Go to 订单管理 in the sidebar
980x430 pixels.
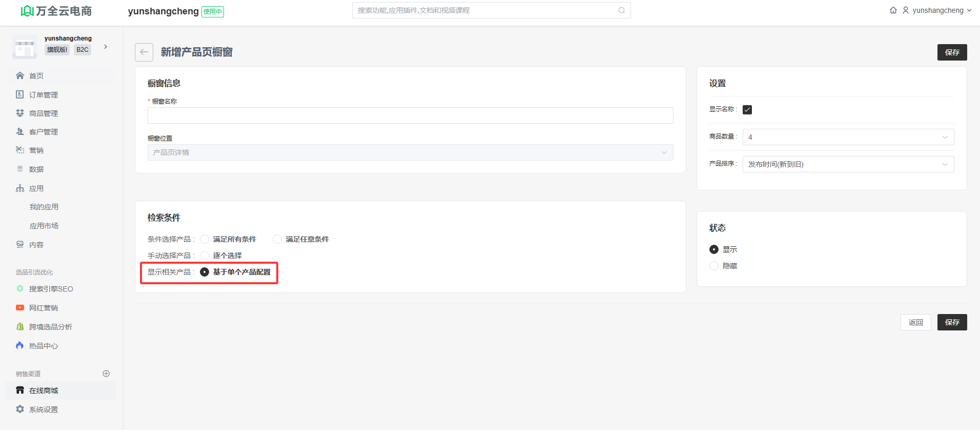click(44, 95)
